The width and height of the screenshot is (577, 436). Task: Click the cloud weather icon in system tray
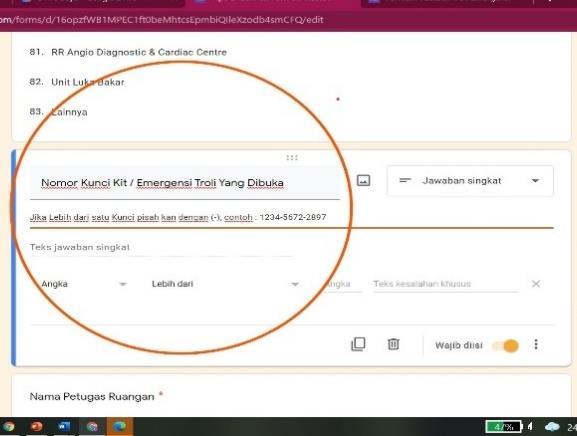[x=552, y=426]
